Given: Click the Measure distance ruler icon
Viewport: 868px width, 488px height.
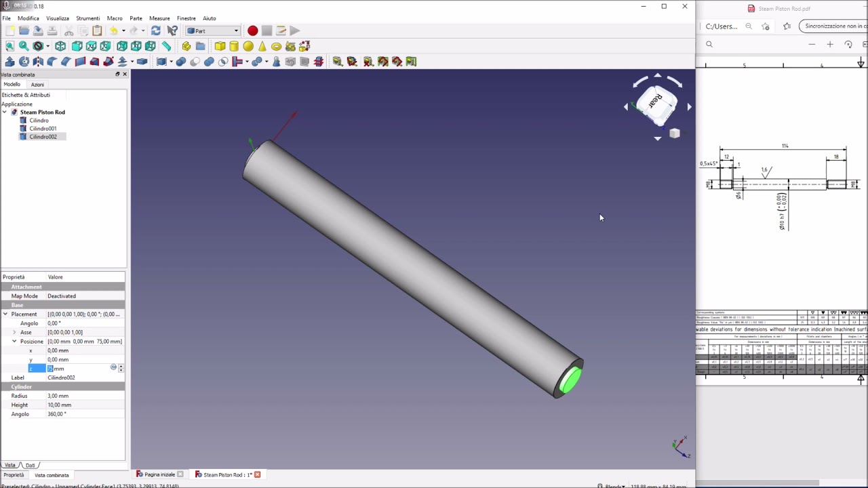Looking at the screenshot, I should click(x=165, y=46).
